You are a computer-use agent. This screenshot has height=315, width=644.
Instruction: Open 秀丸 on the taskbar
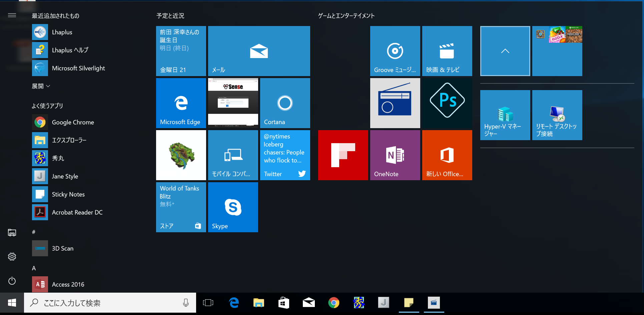point(359,303)
